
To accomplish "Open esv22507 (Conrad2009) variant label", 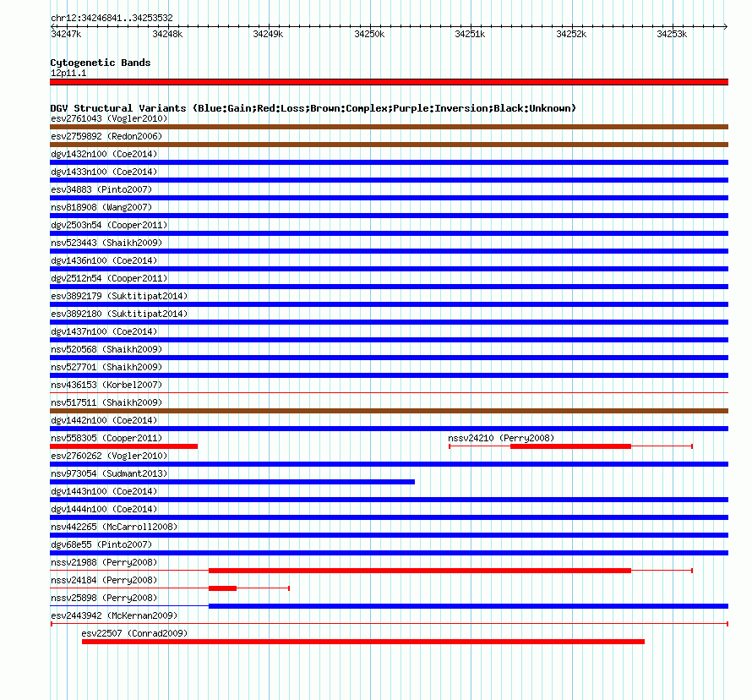I will click(x=134, y=633).
